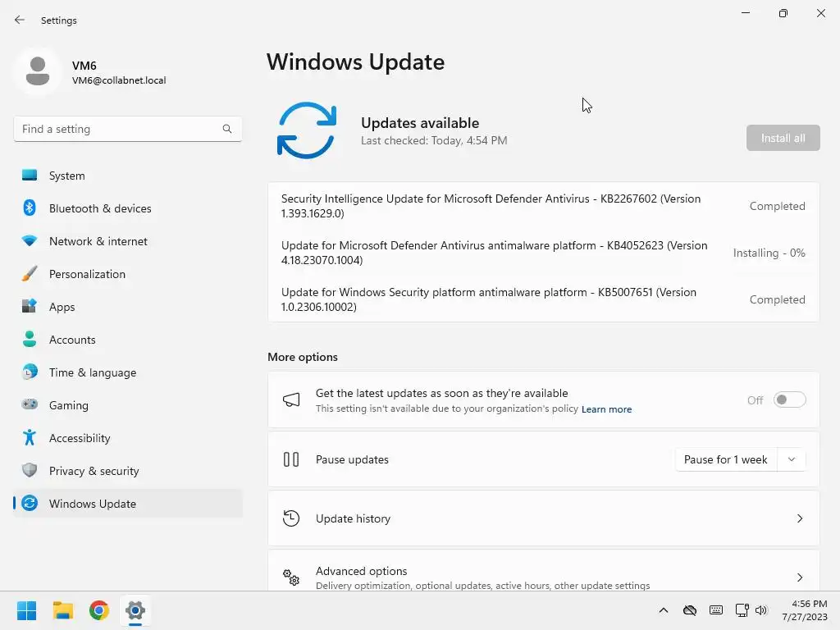This screenshot has width=840, height=630.
Task: Click the Gaming controller icon in sidebar
Action: point(30,404)
